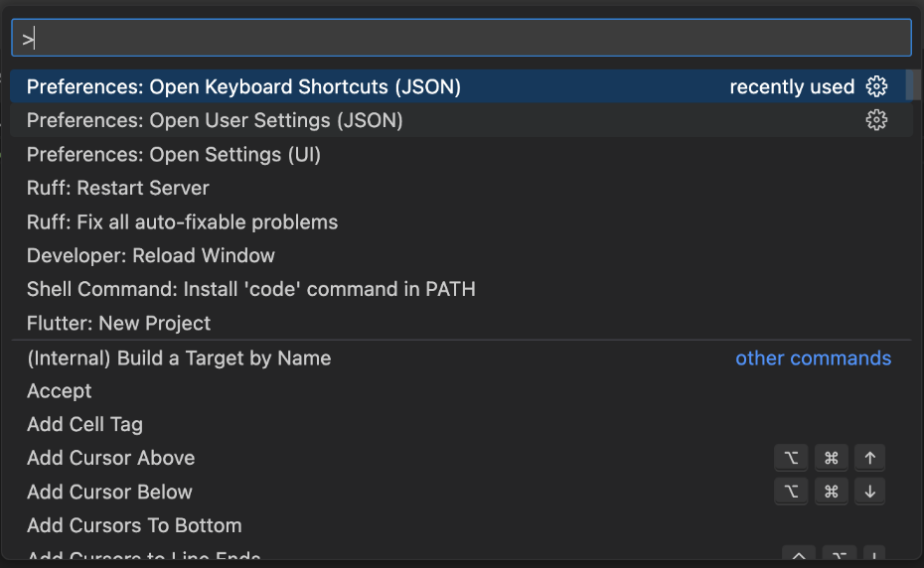Select the Accept command

point(60,391)
